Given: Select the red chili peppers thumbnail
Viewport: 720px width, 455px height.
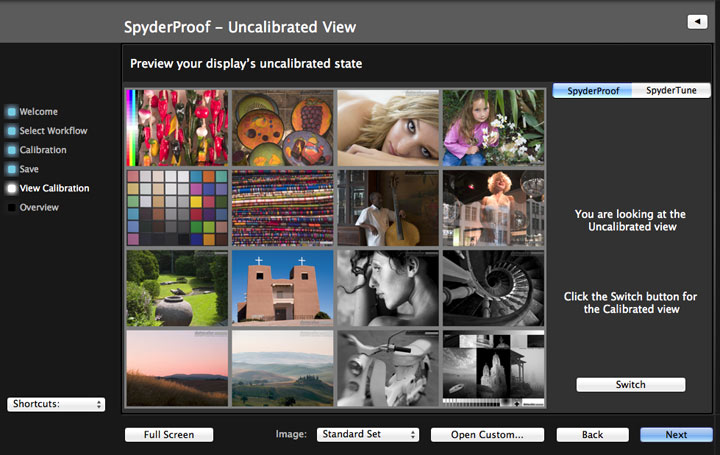Looking at the screenshot, I should tap(177, 128).
